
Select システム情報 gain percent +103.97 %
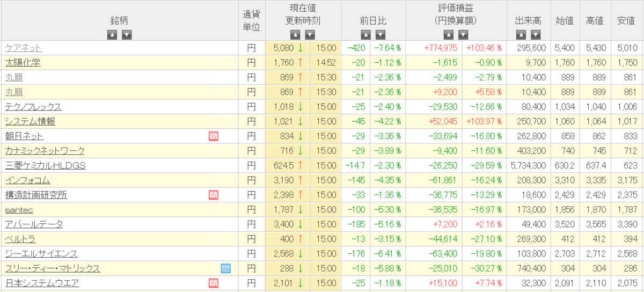click(484, 121)
